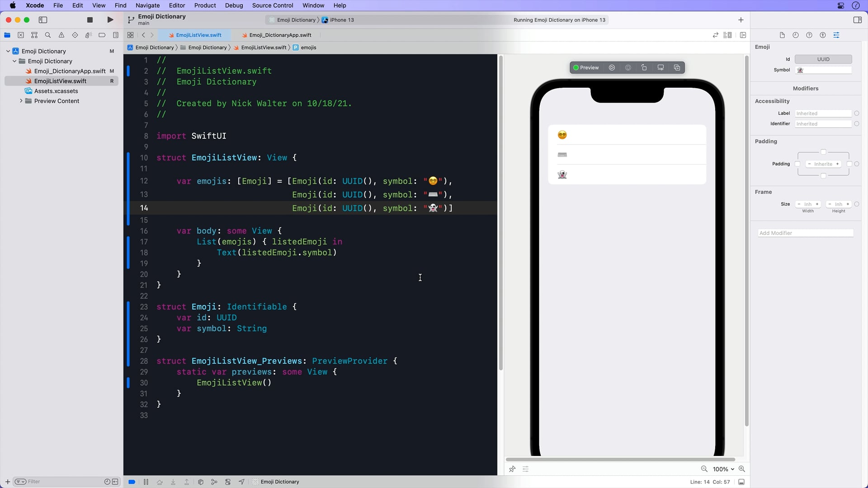This screenshot has width=868, height=488.
Task: Open preview device settings icon
Action: coord(660,68)
